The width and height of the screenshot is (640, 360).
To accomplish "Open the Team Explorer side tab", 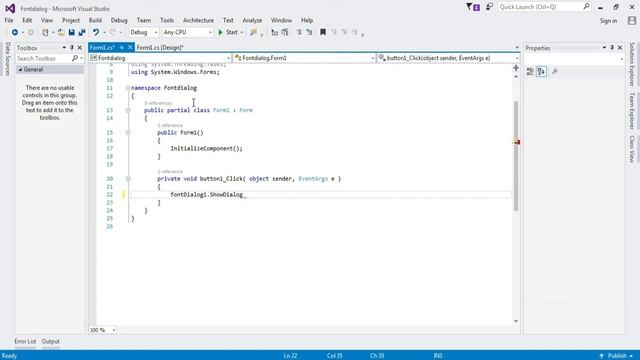I will coord(632,111).
